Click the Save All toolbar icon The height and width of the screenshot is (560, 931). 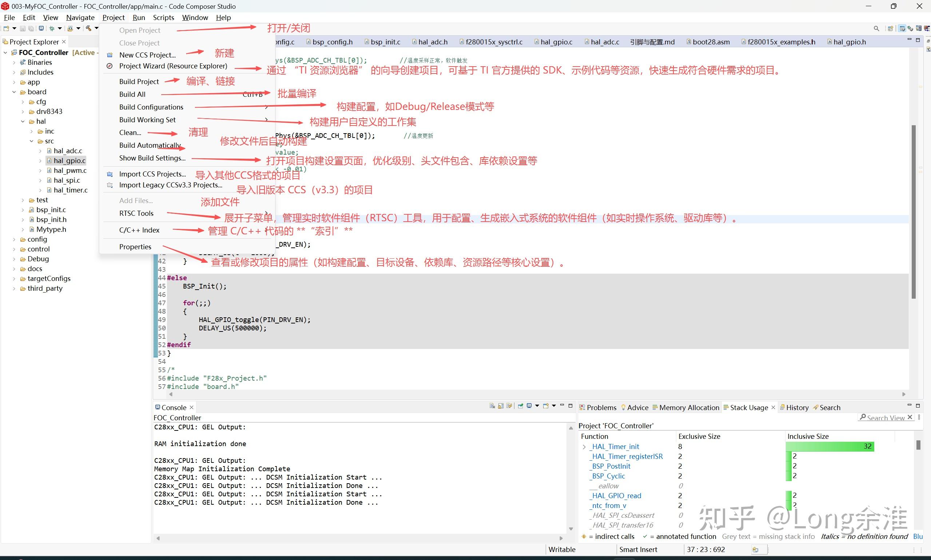point(31,28)
